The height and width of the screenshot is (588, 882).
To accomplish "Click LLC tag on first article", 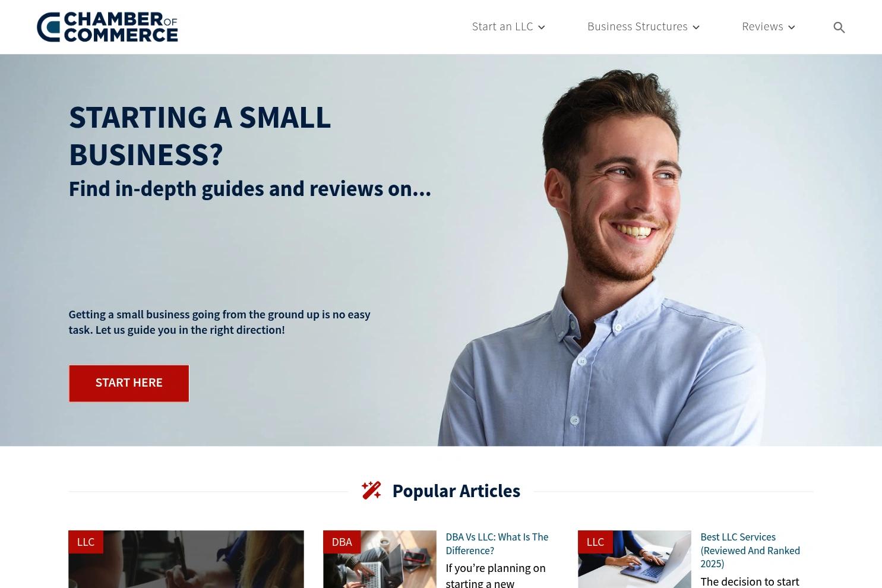I will pos(86,542).
